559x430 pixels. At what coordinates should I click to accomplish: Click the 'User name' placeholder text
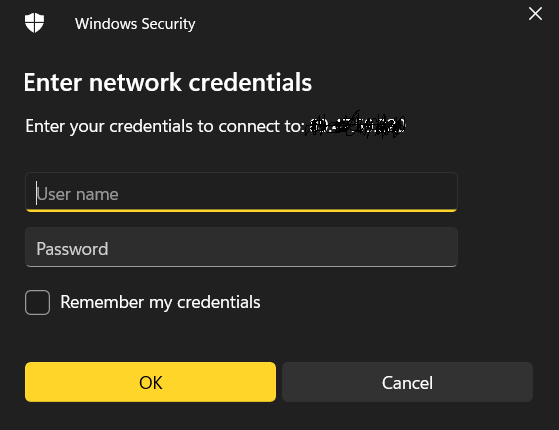[x=77, y=194]
